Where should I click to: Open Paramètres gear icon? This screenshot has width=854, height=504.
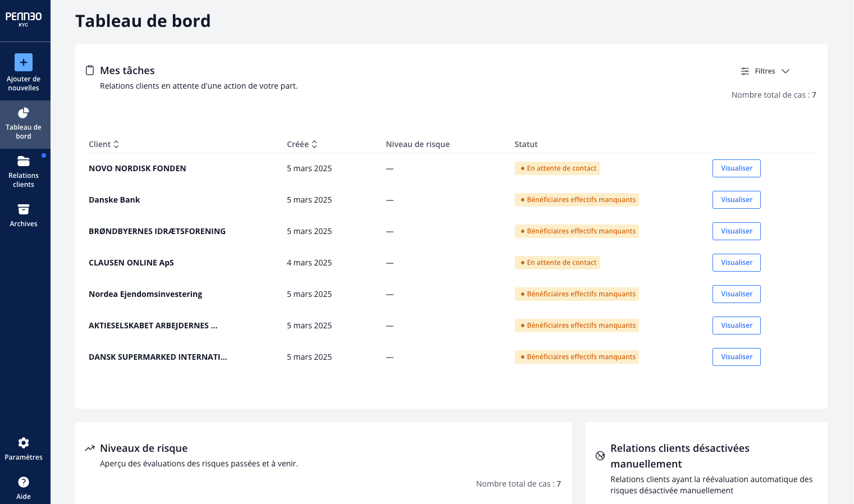(24, 443)
